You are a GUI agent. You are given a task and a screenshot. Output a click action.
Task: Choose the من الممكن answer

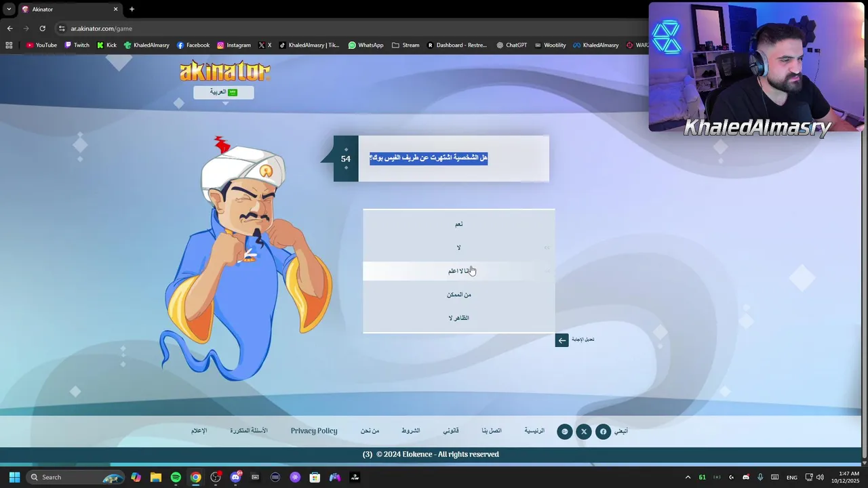tap(458, 294)
